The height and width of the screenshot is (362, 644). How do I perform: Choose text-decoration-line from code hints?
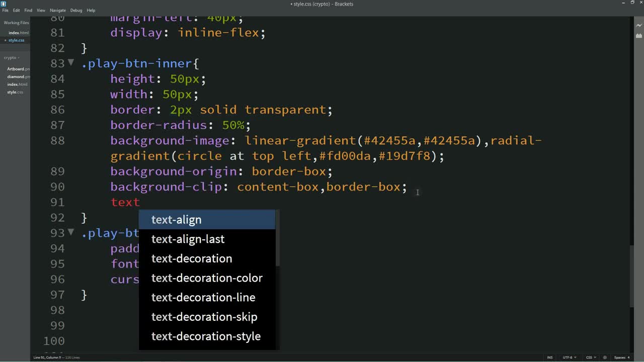click(207, 297)
